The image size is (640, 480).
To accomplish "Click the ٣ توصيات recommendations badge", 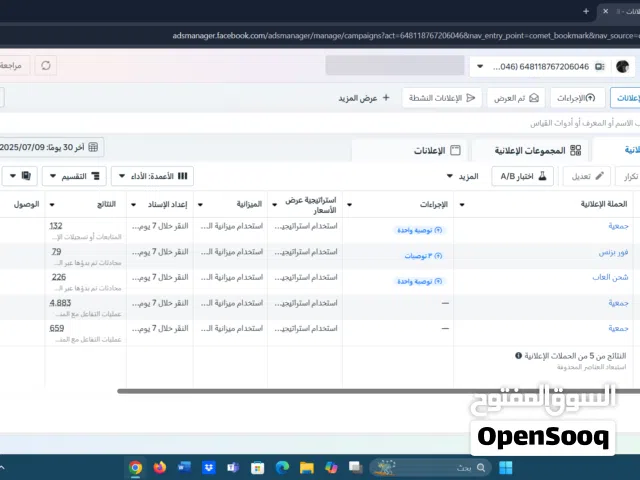I will point(423,256).
